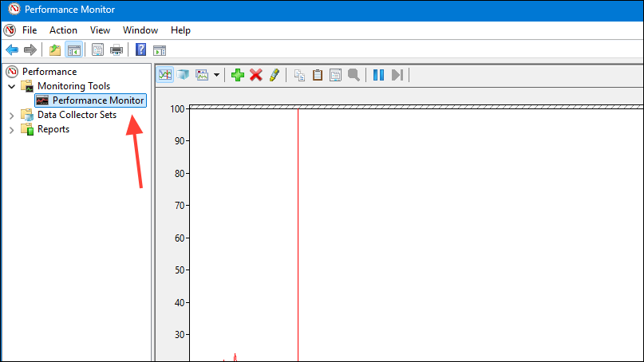The image size is (644, 362).
Task: Click the red vertical time marker in graph
Action: [x=298, y=234]
